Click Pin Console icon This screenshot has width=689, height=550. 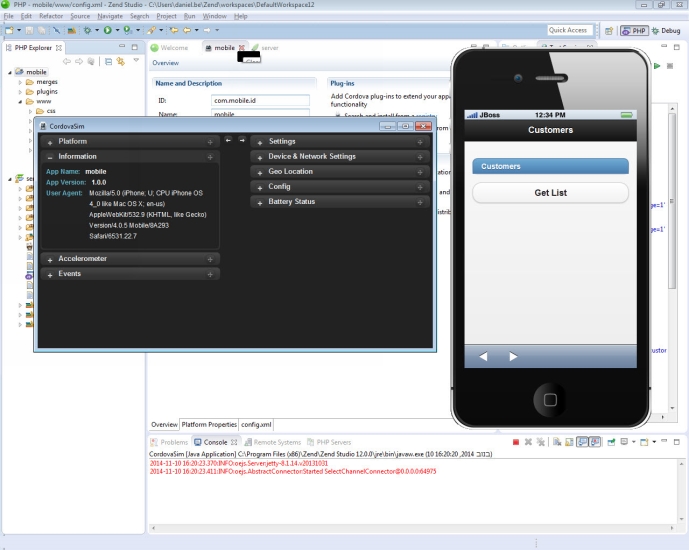point(611,442)
